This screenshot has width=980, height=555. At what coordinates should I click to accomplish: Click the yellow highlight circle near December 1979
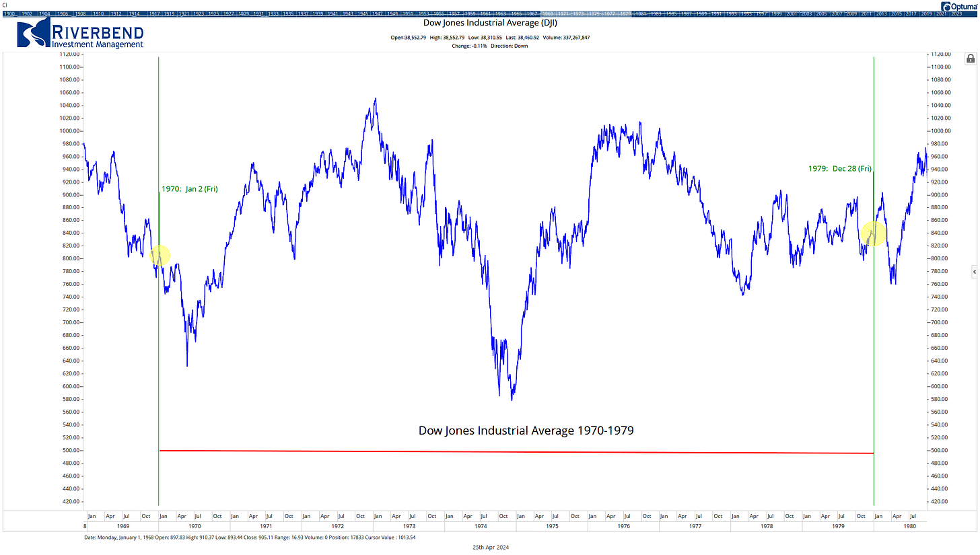pyautogui.click(x=873, y=234)
